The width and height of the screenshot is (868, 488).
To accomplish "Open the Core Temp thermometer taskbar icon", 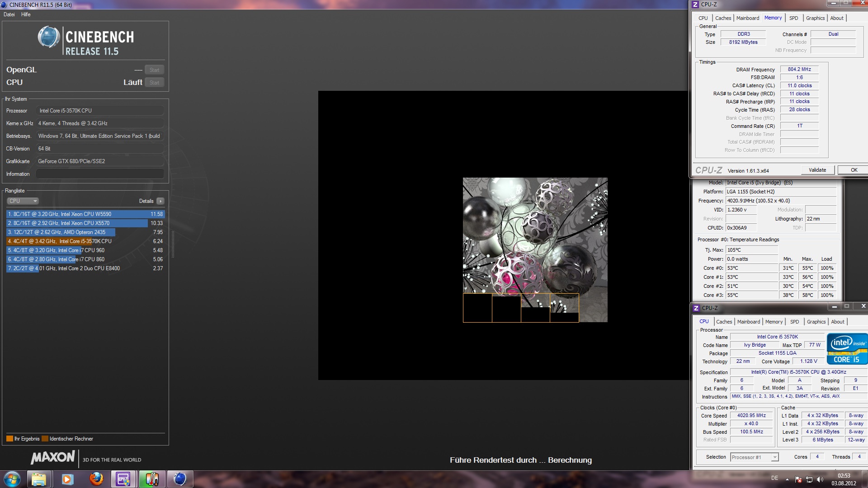I will 151,479.
